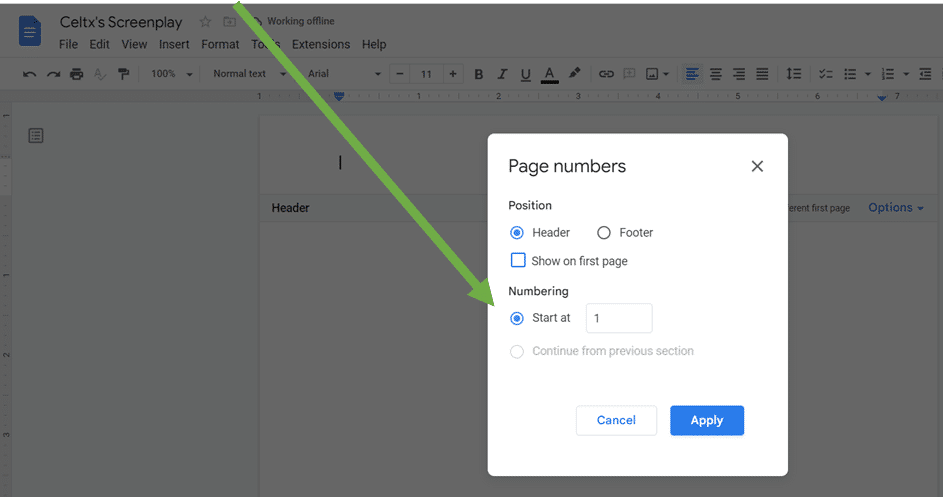This screenshot has width=943, height=497.
Task: Click the left indent ruler marker
Action: tap(339, 96)
